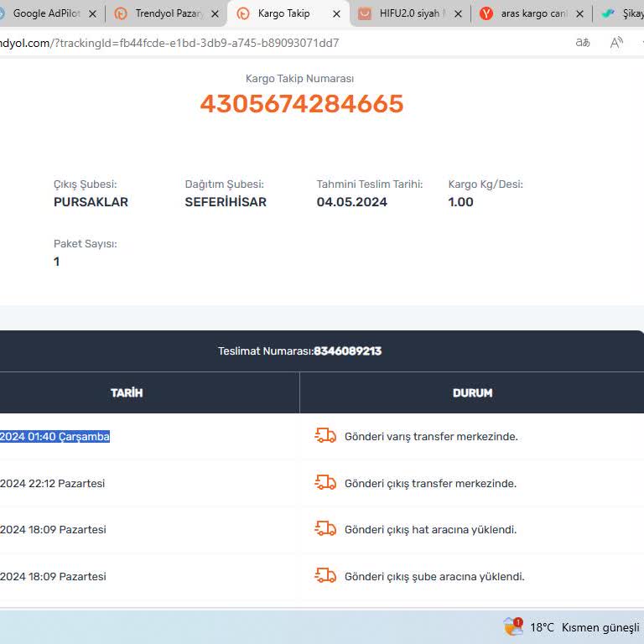This screenshot has width=644, height=644.
Task: Click the Tahmini Teslim Tarihi label
Action: 369,184
